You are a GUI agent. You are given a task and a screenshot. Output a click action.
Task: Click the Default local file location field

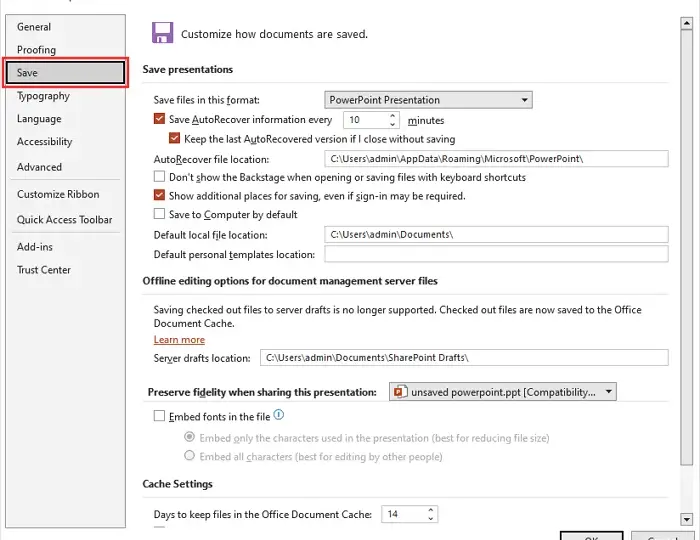pyautogui.click(x=496, y=235)
